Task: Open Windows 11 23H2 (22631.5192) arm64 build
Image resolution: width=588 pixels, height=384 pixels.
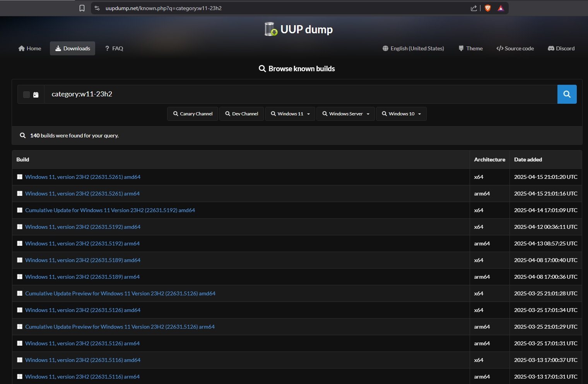Action: tap(82, 243)
